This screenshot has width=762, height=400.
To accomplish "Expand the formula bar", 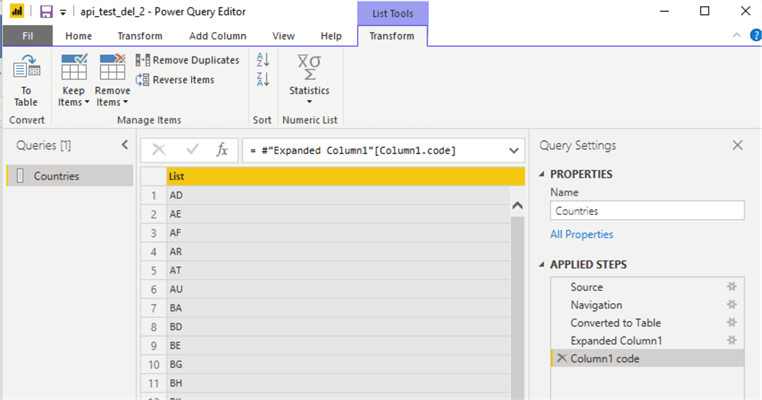I will 515,150.
